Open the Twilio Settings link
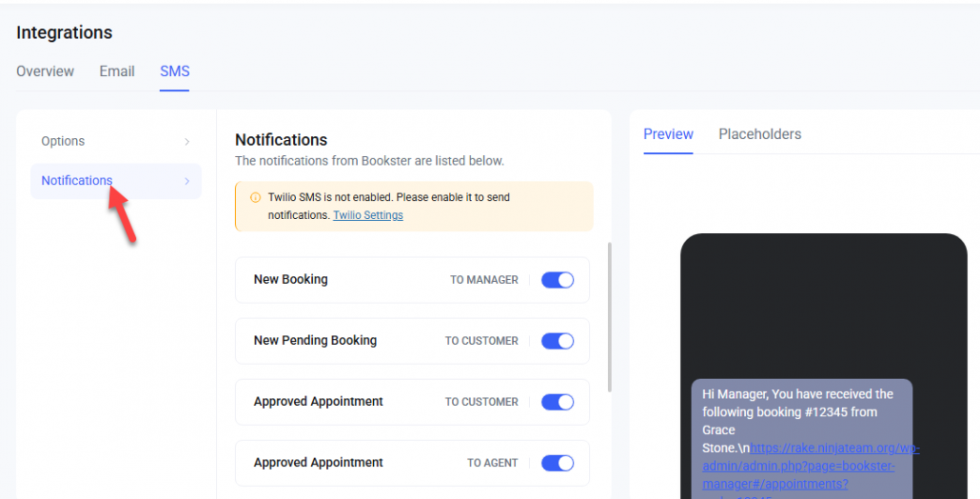980x499 pixels. (368, 215)
